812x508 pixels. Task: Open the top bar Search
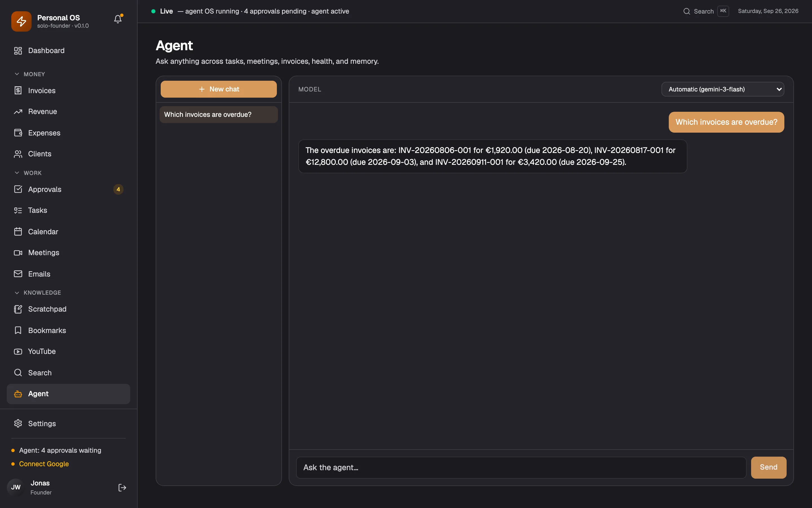(706, 11)
